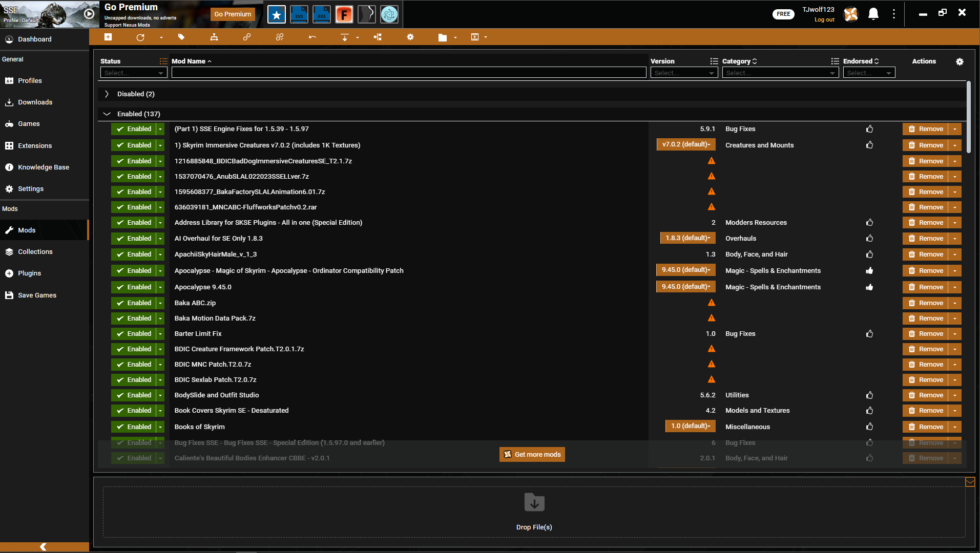Endorse Address Library for SKSE Plugins
980x553 pixels.
869,223
